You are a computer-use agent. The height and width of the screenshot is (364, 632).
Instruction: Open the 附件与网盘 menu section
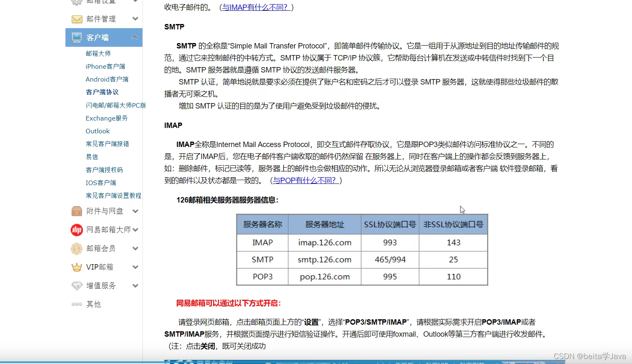pyautogui.click(x=104, y=211)
